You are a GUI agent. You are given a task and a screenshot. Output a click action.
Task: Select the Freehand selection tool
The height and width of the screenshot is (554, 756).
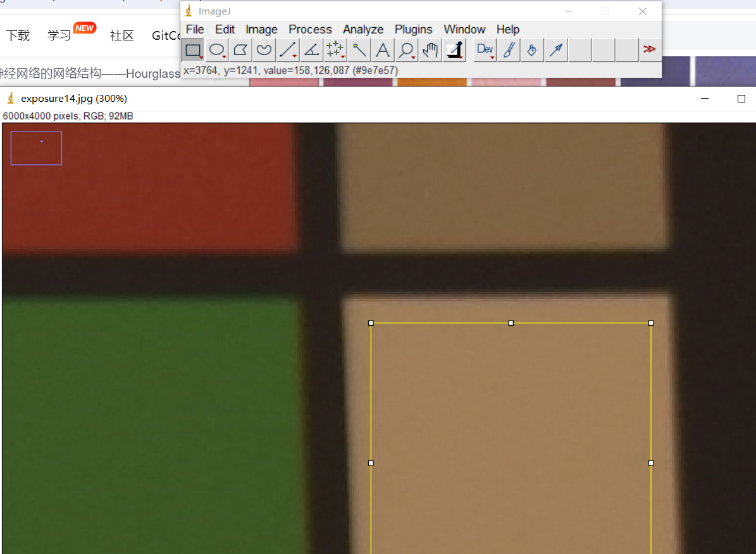(264, 50)
